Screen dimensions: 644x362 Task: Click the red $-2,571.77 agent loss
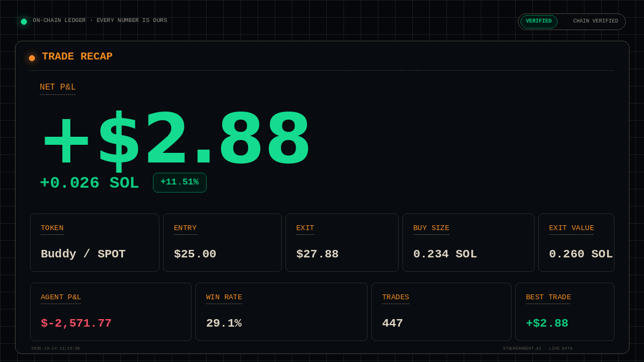[76, 323]
